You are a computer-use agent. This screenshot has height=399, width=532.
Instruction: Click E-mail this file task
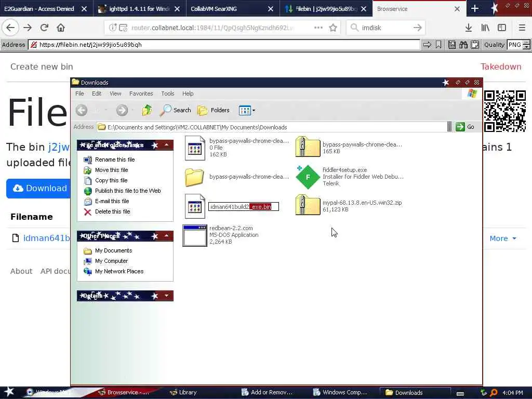click(112, 201)
